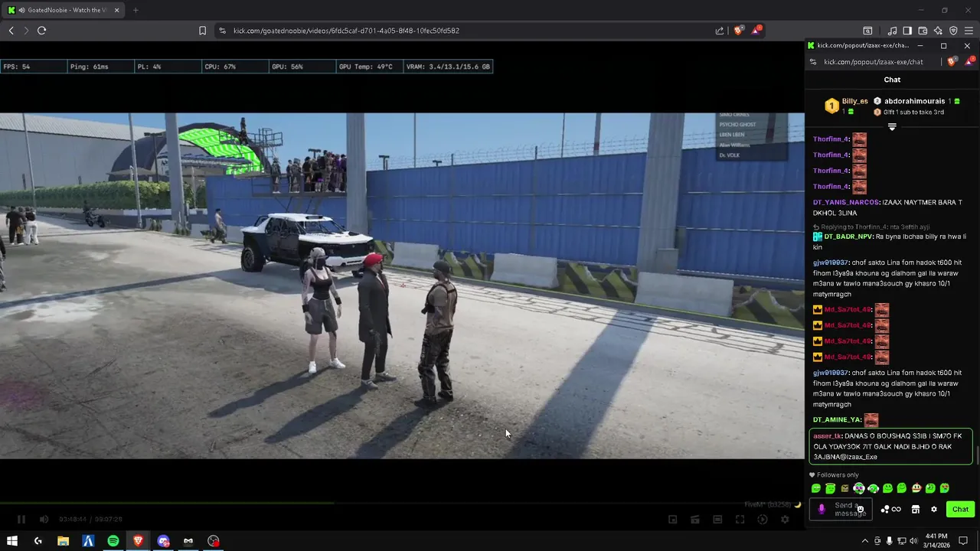Open the clock showing 4:41 PM
The width and height of the screenshot is (980, 551).
coord(936,540)
